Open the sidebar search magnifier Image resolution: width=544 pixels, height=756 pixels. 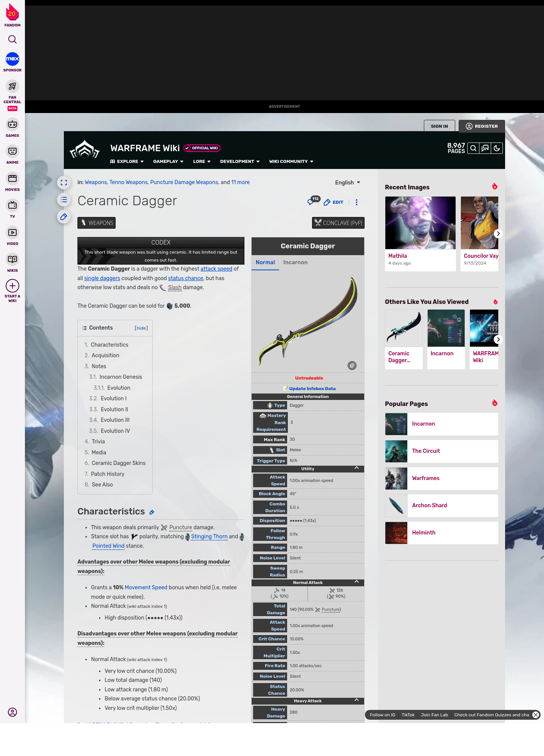12,39
